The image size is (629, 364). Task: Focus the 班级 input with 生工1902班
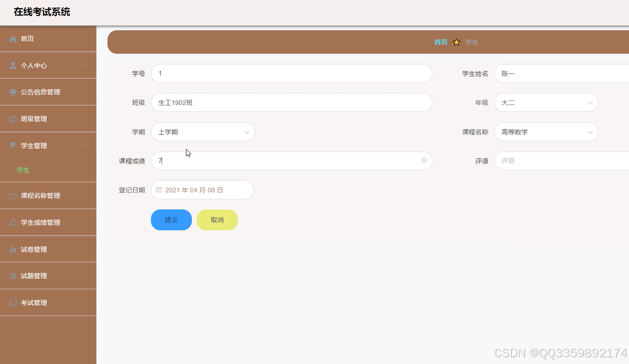point(291,102)
